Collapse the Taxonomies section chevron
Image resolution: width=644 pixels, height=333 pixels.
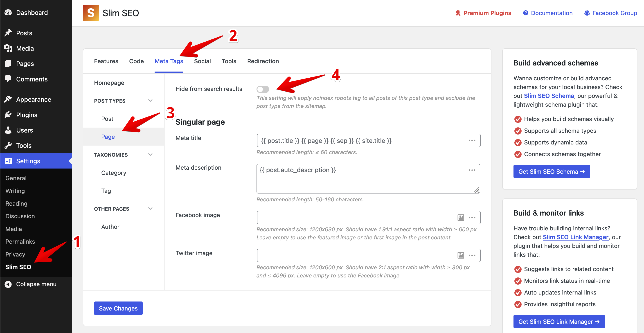coord(150,155)
